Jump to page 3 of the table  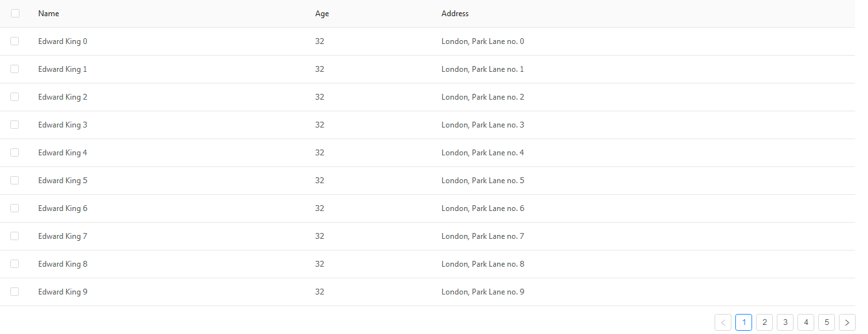(785, 322)
